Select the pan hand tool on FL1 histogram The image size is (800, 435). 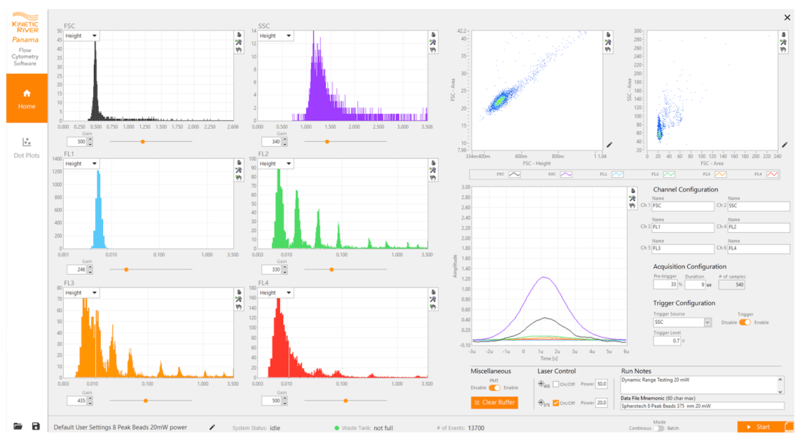pos(238,177)
